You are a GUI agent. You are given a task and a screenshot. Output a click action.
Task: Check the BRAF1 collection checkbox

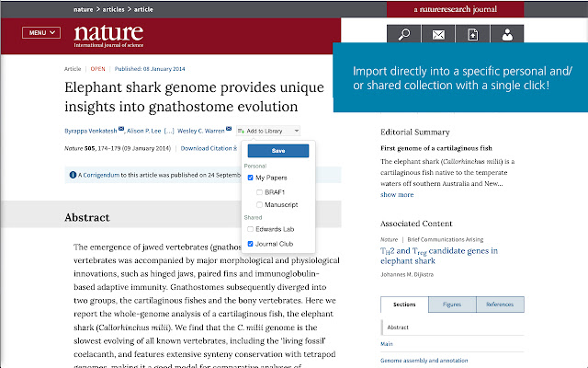261,191
